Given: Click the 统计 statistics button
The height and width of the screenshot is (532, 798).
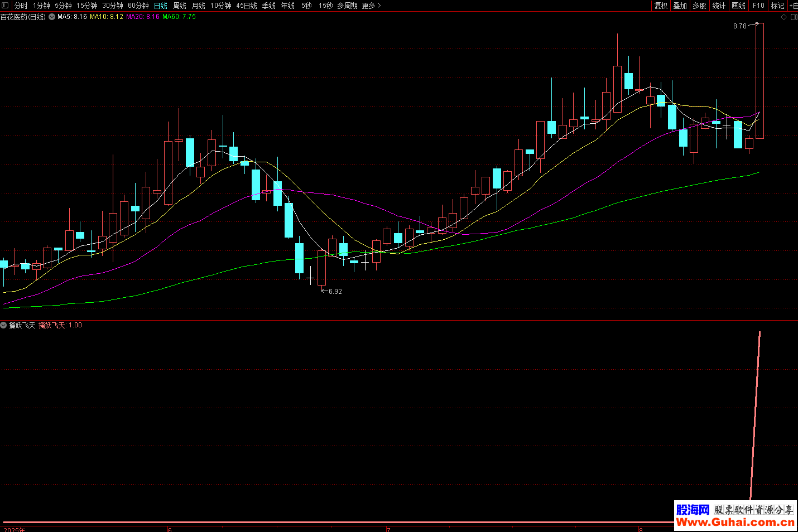Looking at the screenshot, I should 719,6.
